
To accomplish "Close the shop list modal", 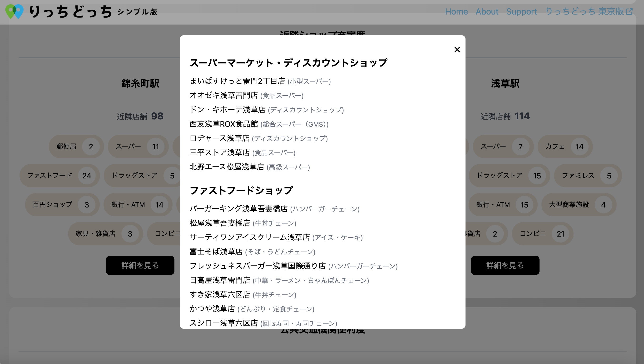I will [x=457, y=50].
